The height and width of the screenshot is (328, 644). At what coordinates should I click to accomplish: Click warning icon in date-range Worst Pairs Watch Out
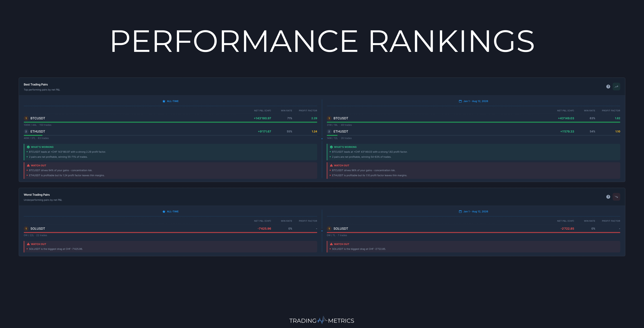(x=331, y=244)
